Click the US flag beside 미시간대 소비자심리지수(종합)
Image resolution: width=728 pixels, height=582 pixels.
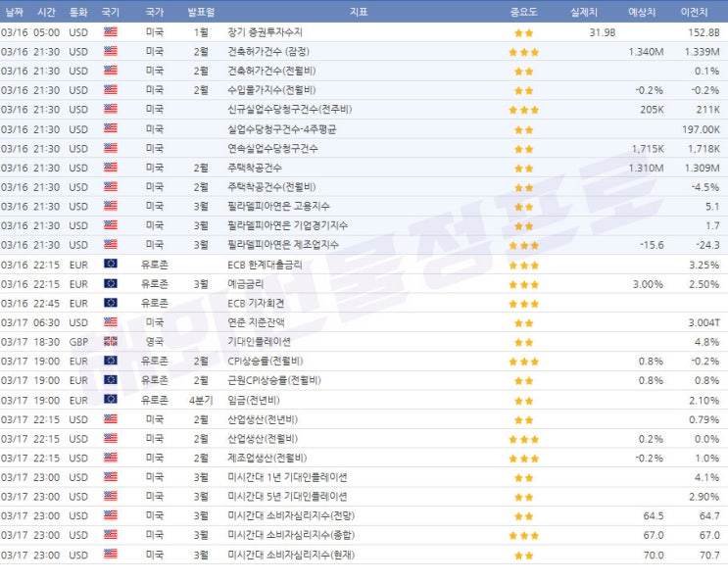(111, 535)
